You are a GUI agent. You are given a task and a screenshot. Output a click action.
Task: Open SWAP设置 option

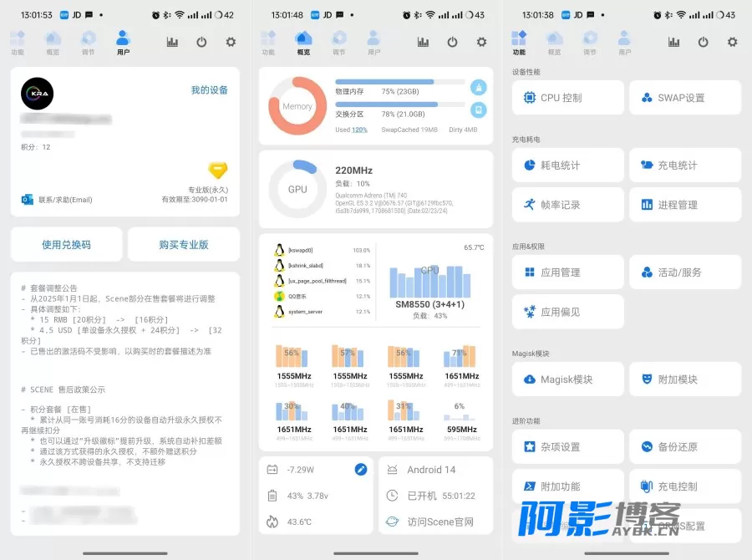click(685, 98)
